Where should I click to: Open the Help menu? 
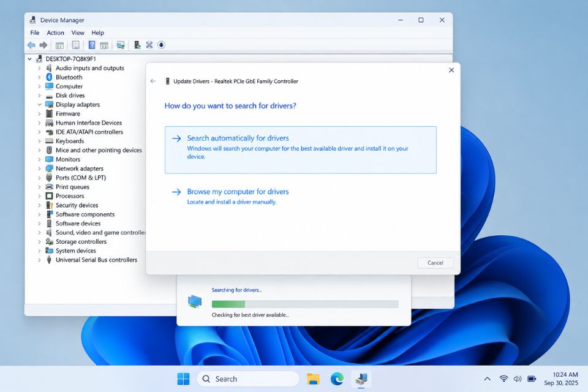click(x=97, y=32)
